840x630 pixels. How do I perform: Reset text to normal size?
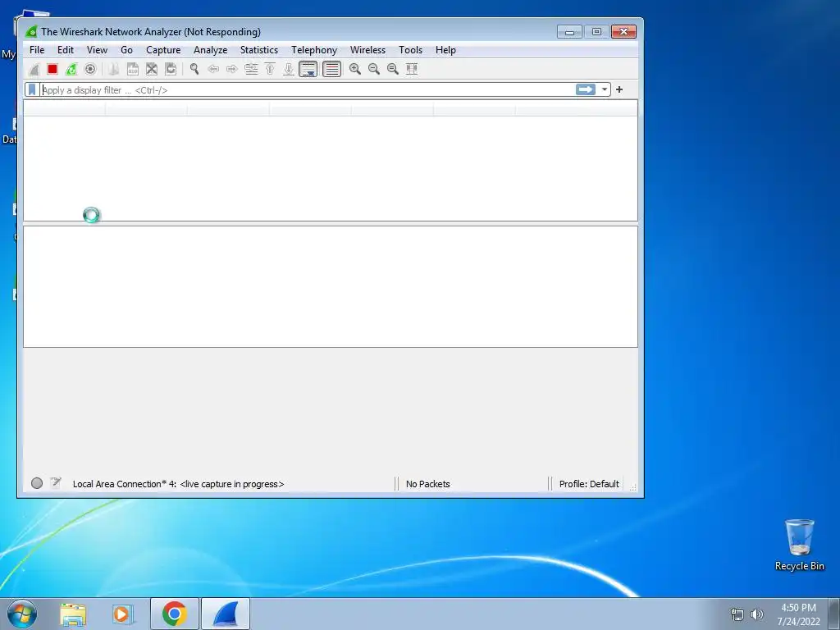(x=393, y=69)
